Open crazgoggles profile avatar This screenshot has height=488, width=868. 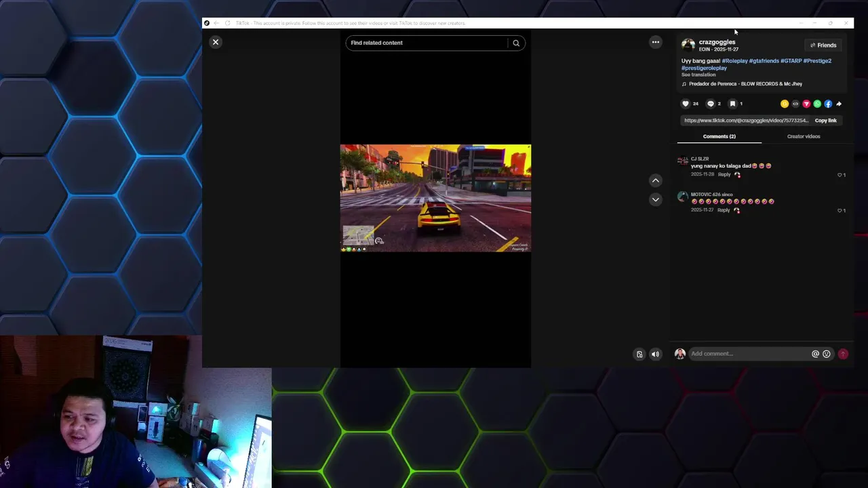pyautogui.click(x=688, y=45)
